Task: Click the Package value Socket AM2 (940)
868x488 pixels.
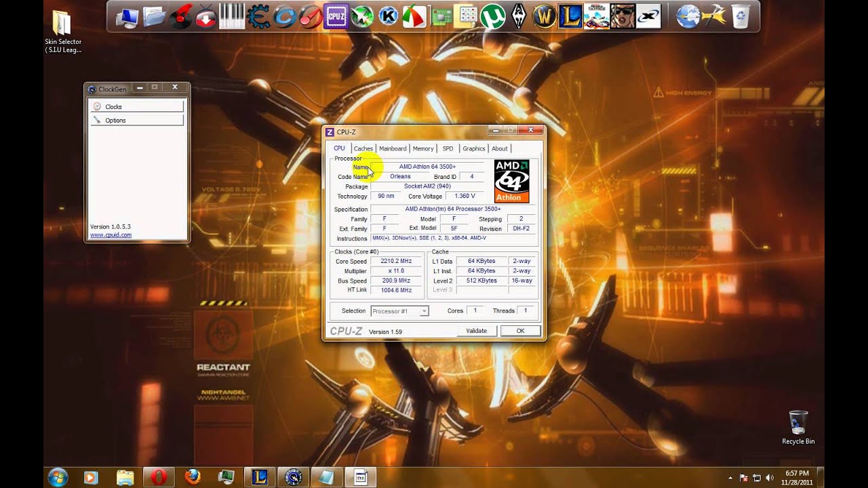Action: pos(427,186)
